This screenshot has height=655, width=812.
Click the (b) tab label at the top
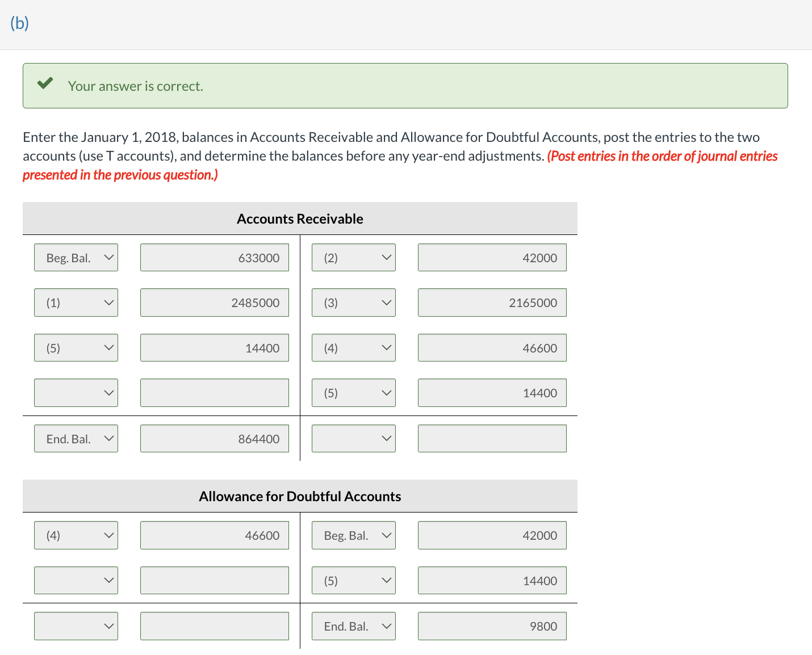(19, 23)
